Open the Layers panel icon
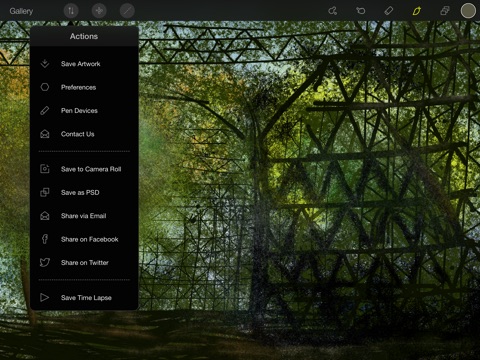The height and width of the screenshot is (360, 480). coord(445,11)
